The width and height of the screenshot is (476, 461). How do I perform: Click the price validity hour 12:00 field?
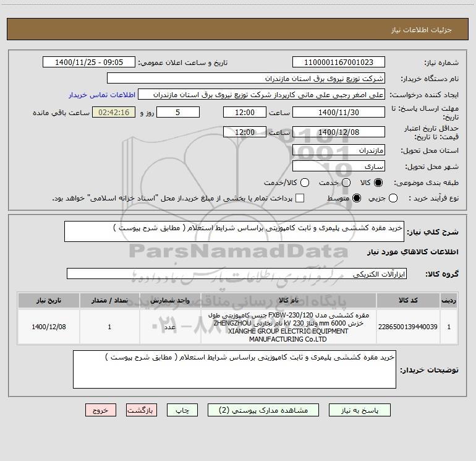245,132
